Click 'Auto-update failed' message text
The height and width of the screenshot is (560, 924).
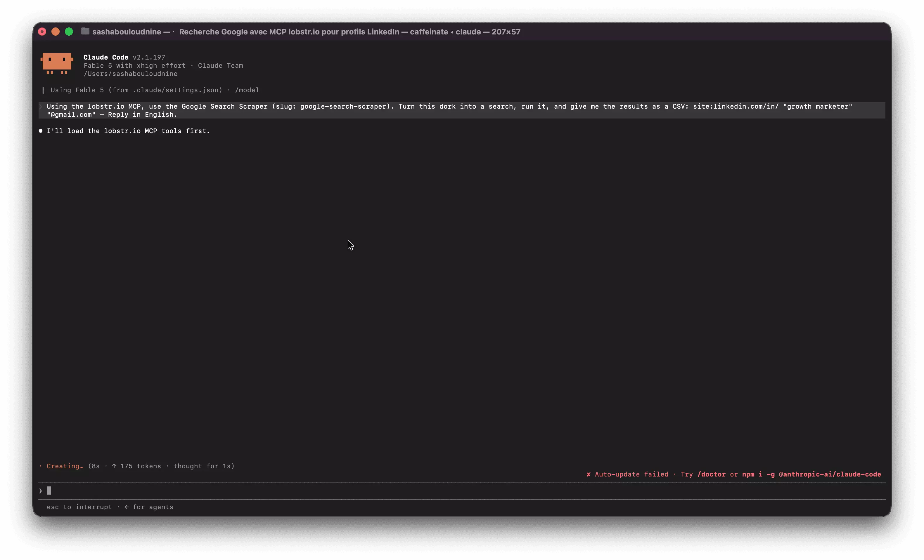pos(631,474)
